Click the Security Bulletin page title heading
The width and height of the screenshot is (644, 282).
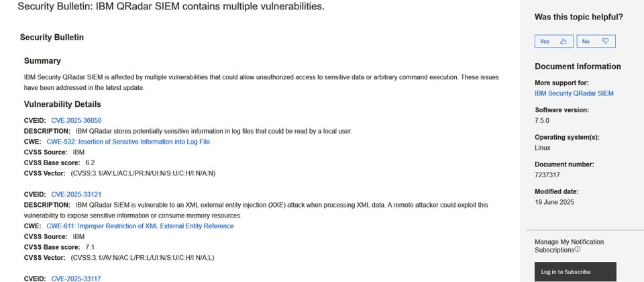click(171, 6)
